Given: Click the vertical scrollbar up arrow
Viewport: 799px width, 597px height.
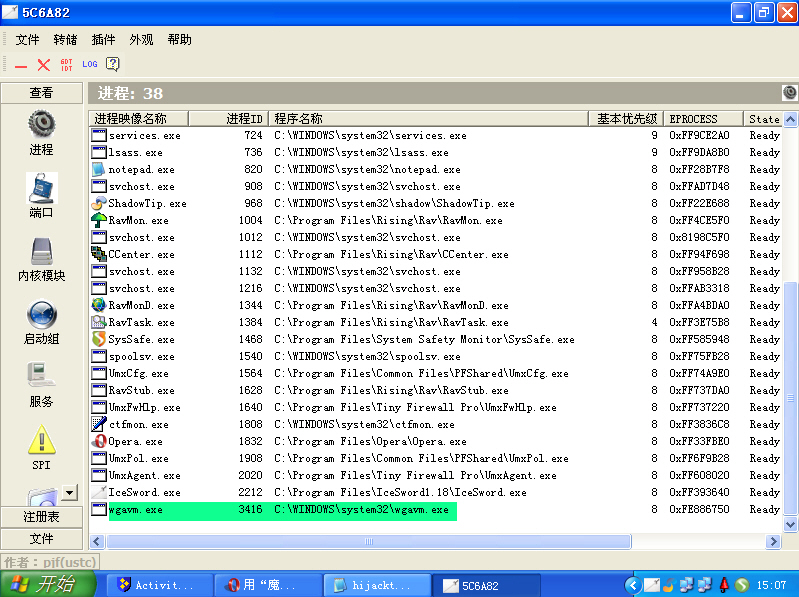Looking at the screenshot, I should (x=790, y=120).
